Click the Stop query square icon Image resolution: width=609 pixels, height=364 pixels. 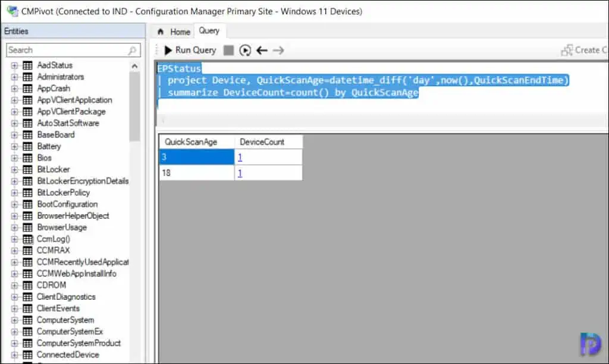click(229, 50)
